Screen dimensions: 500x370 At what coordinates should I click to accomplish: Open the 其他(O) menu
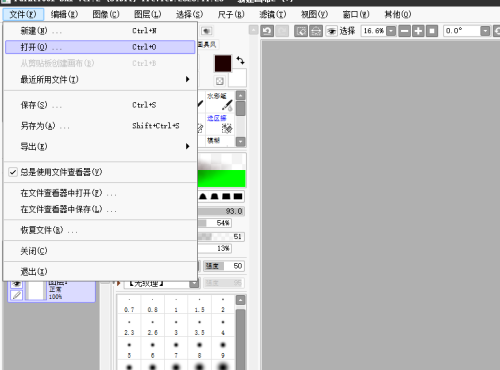(x=397, y=14)
